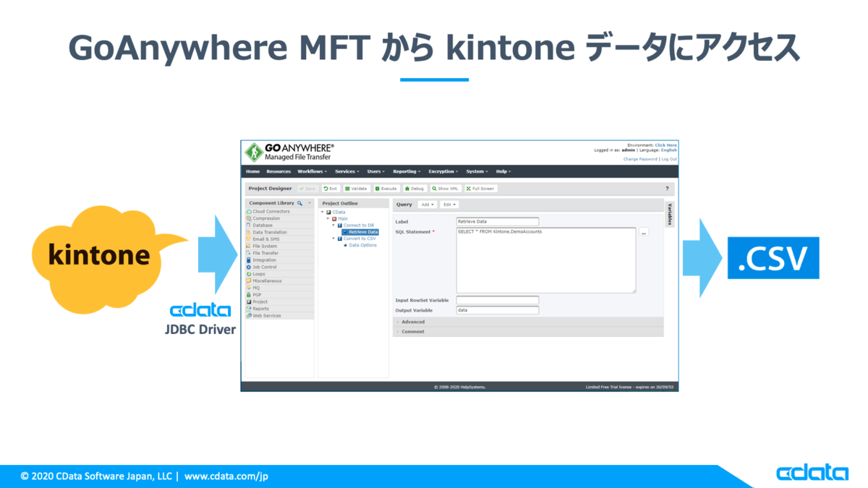Viewport: 868px width, 488px height.
Task: Click the Log Out link
Action: tap(670, 159)
